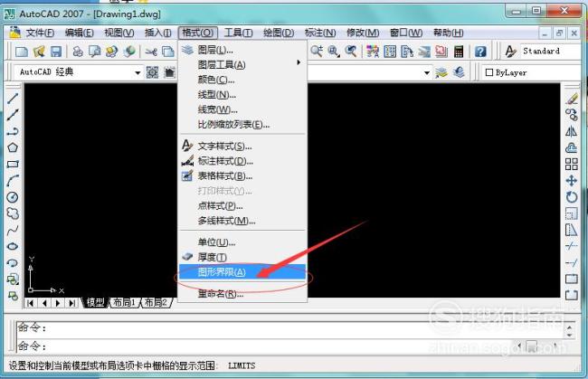Click the Cut scissors icon

[151, 52]
